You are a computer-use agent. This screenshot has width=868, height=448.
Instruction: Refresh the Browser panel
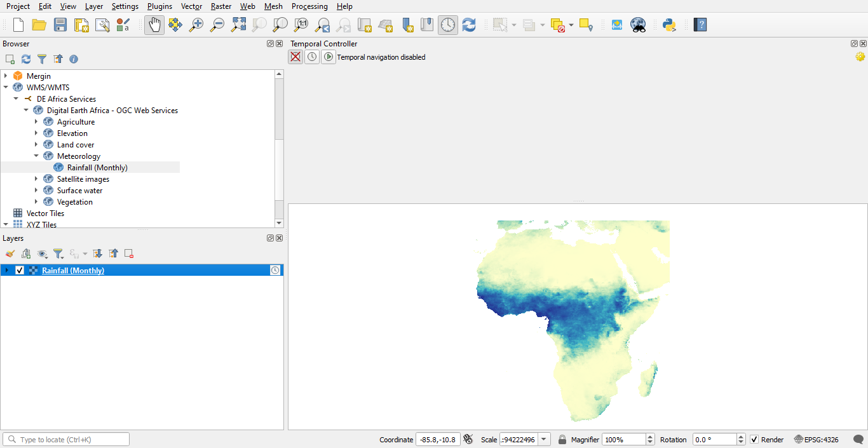point(25,58)
